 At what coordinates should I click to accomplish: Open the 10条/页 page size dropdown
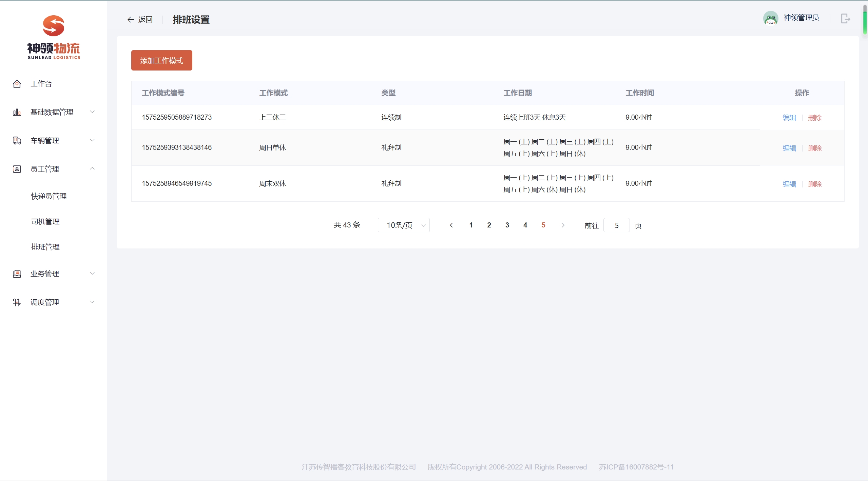coord(404,225)
